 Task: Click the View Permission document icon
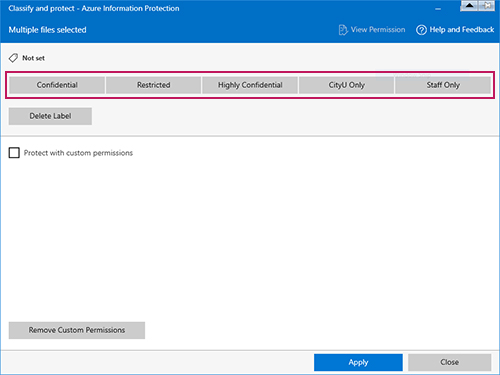point(343,30)
